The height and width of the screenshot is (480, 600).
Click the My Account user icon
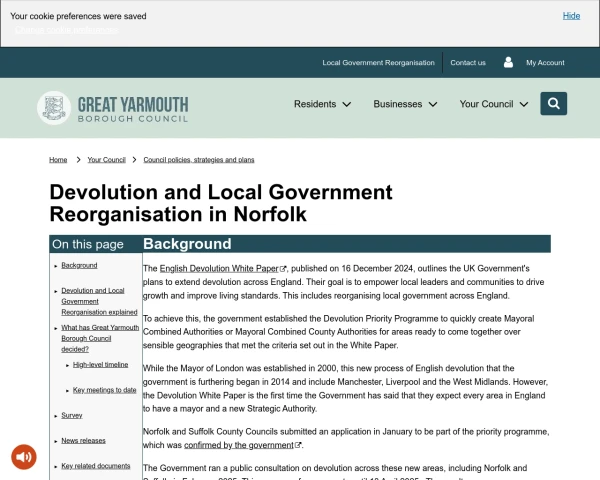(x=508, y=62)
